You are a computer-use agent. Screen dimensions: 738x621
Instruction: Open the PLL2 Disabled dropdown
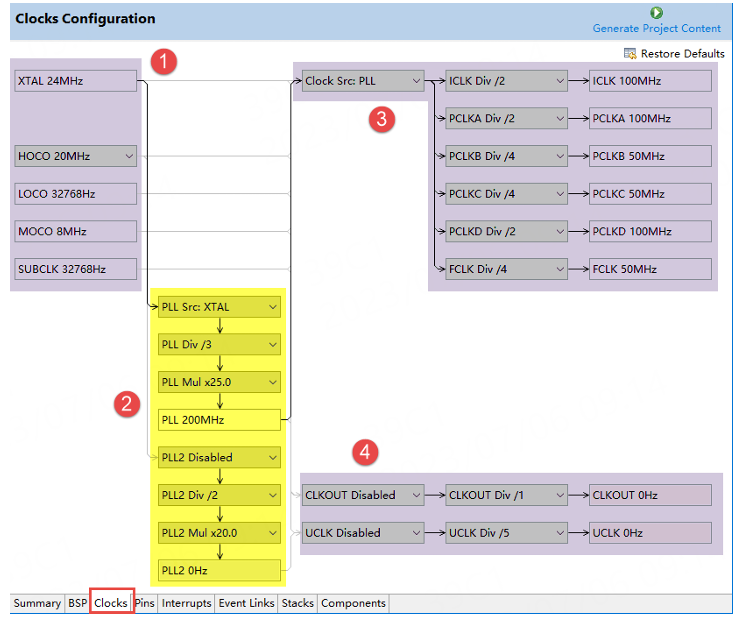[219, 458]
